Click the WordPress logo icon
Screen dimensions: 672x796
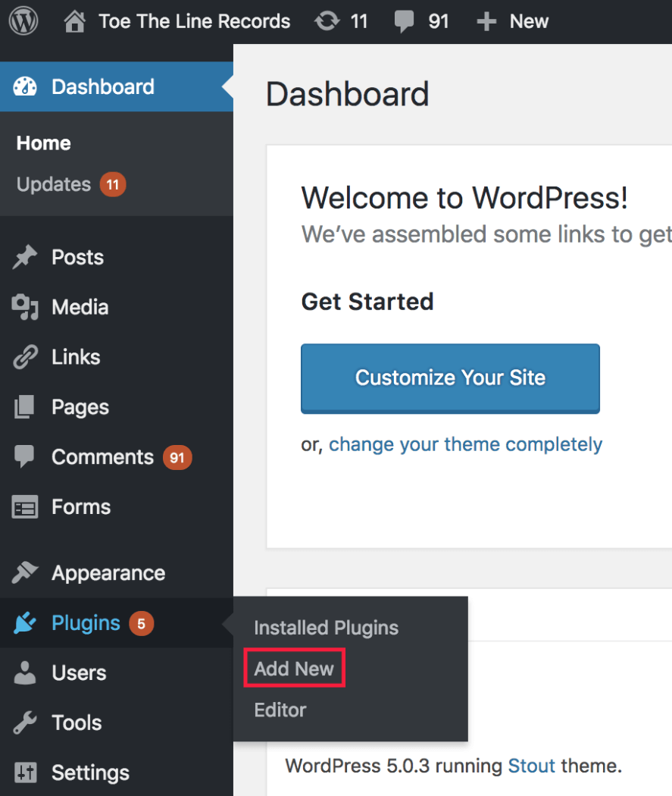coord(23,20)
